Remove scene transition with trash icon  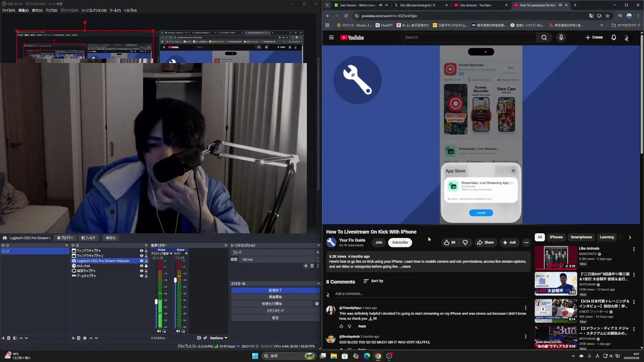tap(311, 265)
